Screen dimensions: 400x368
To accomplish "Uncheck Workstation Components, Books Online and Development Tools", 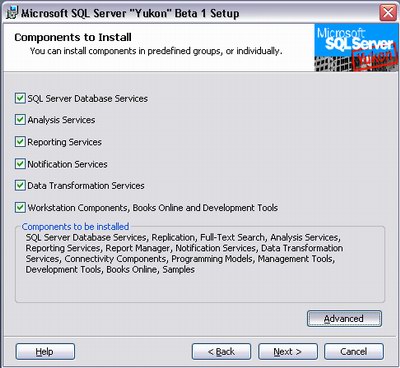I will pos(20,207).
